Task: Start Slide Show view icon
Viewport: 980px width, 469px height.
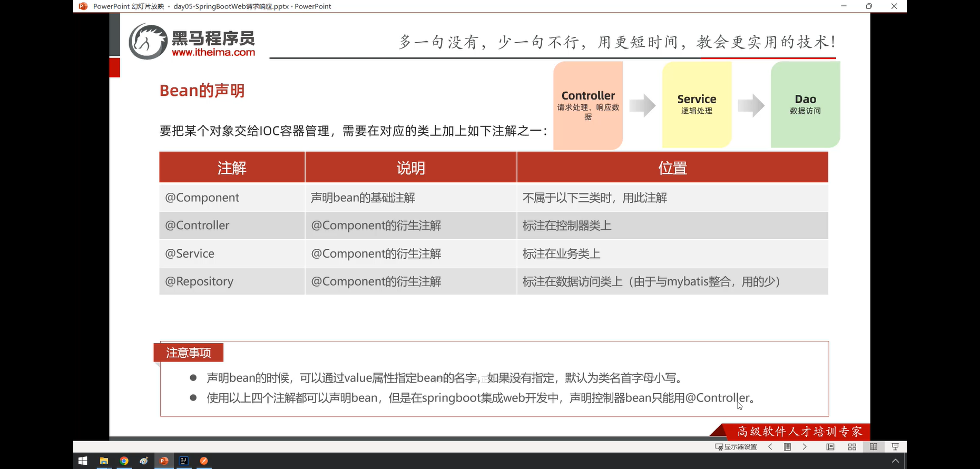Action: coord(895,447)
